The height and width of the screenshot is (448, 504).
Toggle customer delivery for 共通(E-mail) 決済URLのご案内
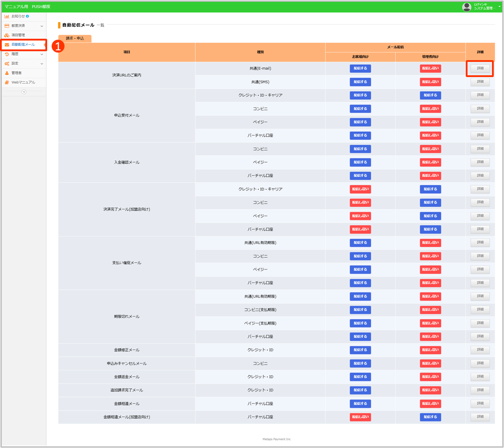pyautogui.click(x=360, y=69)
